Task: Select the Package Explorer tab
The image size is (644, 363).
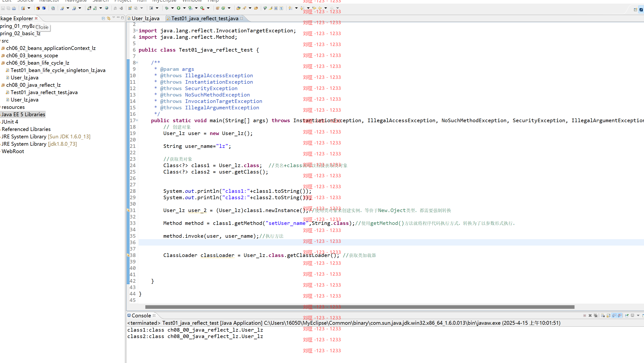Action: point(16,18)
